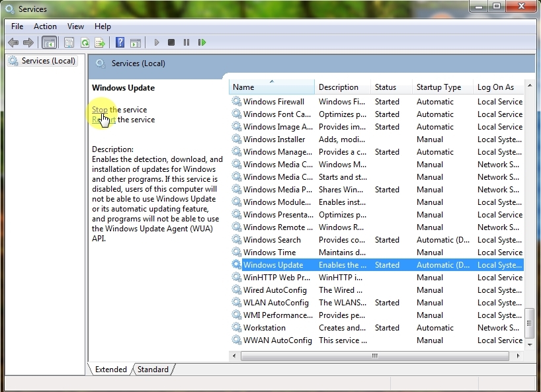Select the Windows Firewall service name
This screenshot has width=541, height=392.
pyautogui.click(x=274, y=102)
